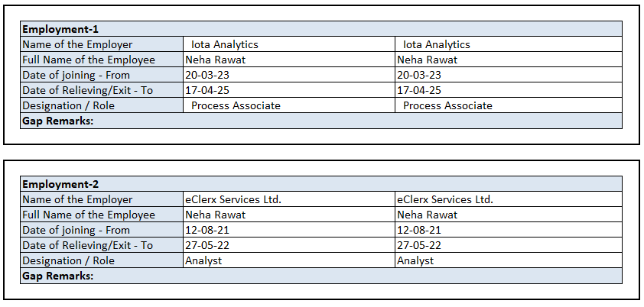
Task: Click the Employment-2 header row
Action: (x=320, y=184)
